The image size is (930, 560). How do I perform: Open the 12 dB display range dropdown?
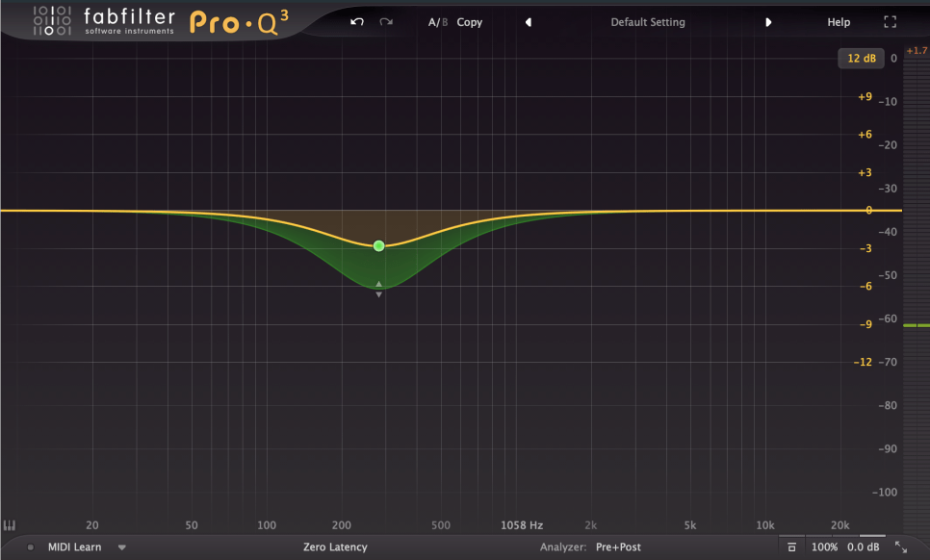tap(860, 59)
